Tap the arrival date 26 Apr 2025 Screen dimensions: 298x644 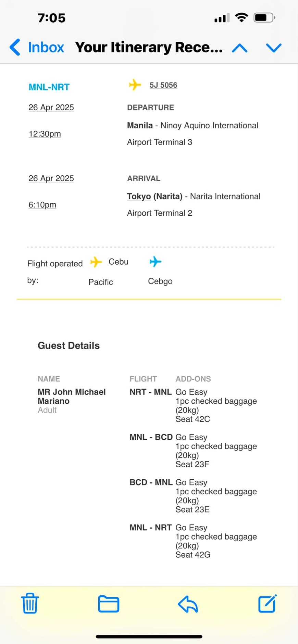pos(51,178)
